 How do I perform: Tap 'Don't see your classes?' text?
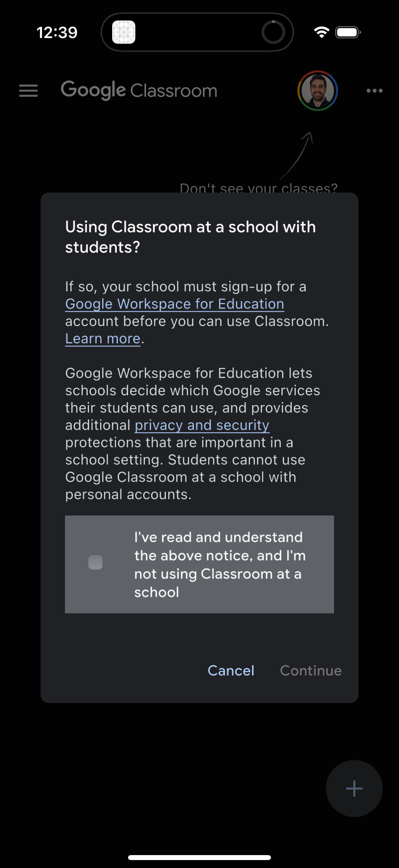click(x=258, y=188)
